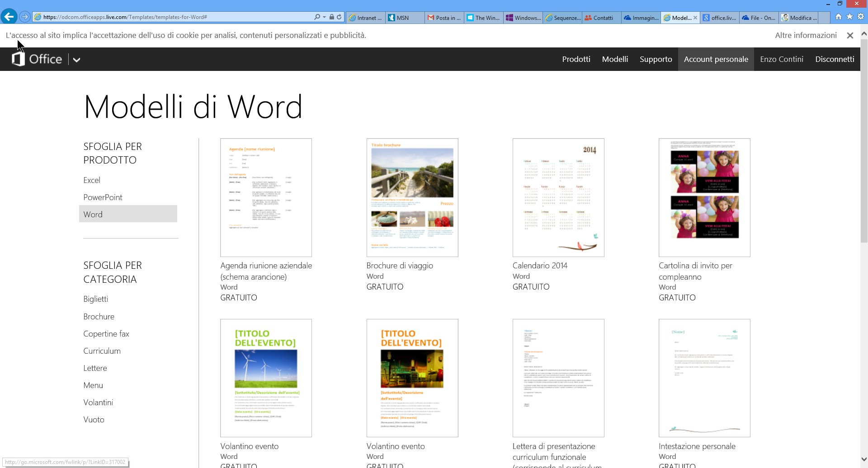Open browser tools gear icon
The width and height of the screenshot is (868, 468).
pos(861,17)
